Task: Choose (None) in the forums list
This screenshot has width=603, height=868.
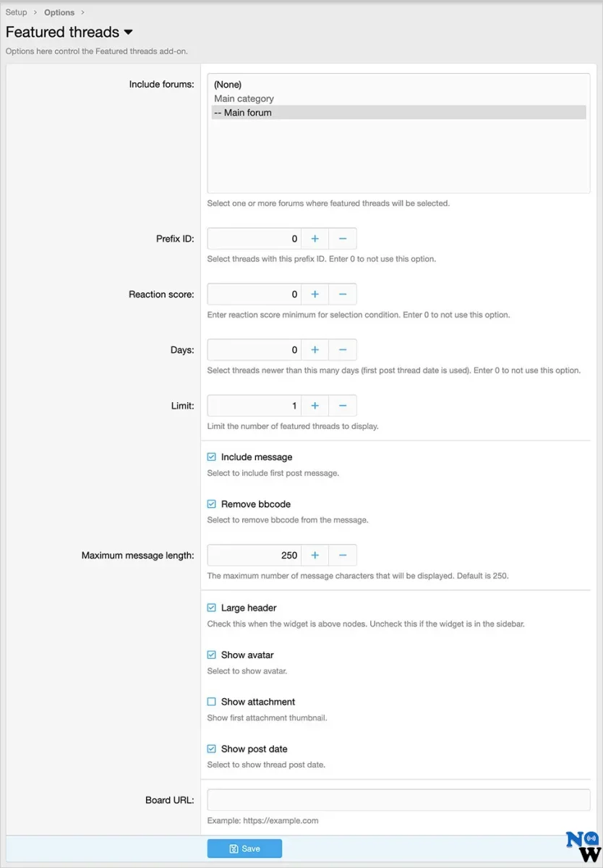Action: [x=228, y=85]
